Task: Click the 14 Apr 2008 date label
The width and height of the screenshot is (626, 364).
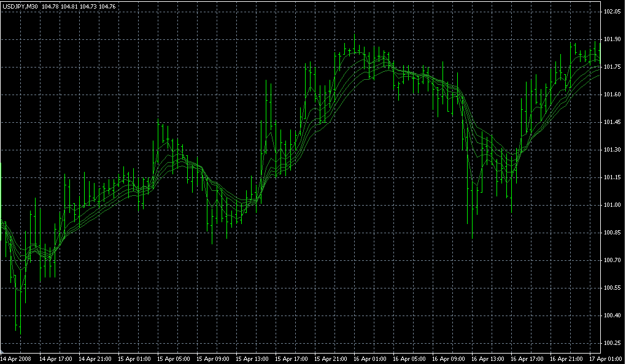Action: (16, 359)
